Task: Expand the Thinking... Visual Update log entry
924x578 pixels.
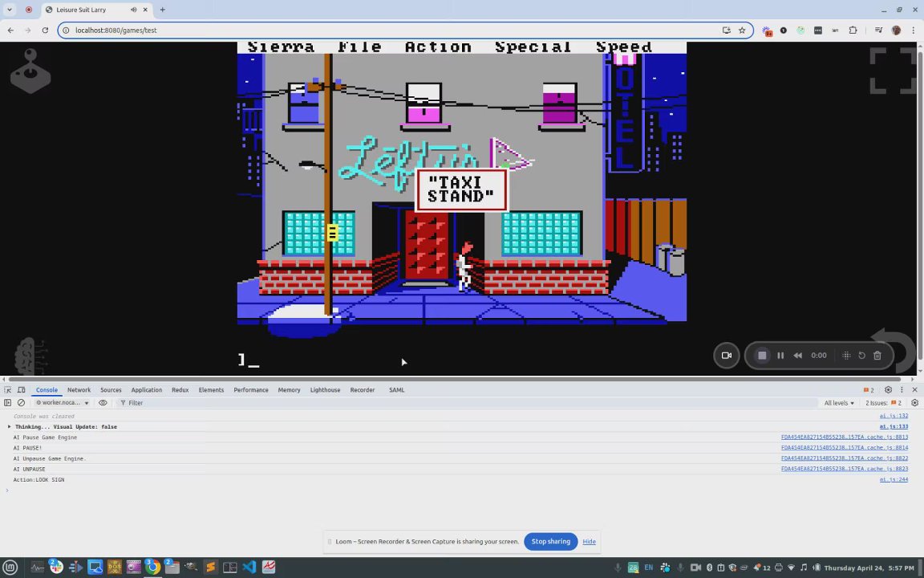Action: 9,426
